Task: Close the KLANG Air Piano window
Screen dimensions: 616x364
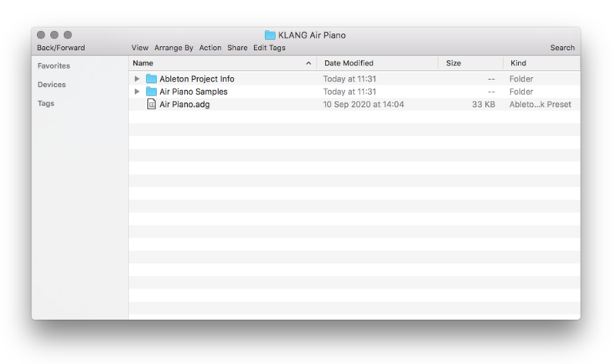Action: click(x=41, y=35)
